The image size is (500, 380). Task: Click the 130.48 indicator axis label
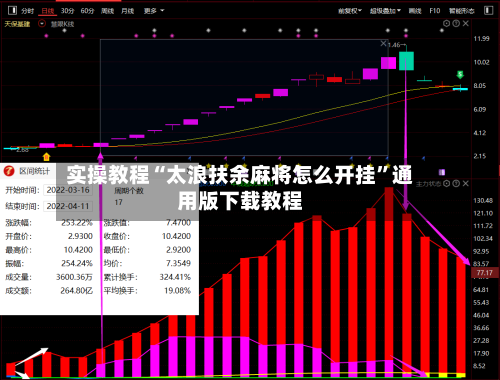coord(483,201)
